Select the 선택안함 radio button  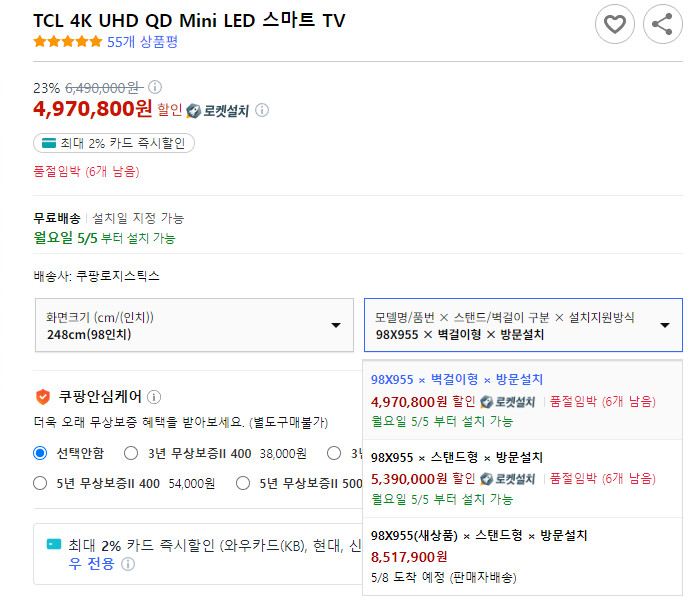pyautogui.click(x=40, y=453)
